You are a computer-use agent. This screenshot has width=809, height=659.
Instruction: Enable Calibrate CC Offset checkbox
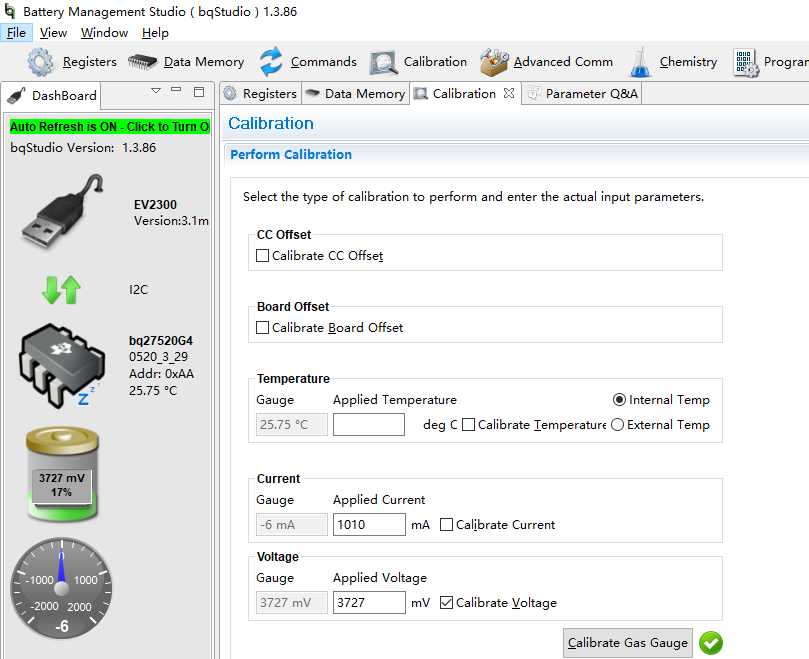click(x=263, y=255)
